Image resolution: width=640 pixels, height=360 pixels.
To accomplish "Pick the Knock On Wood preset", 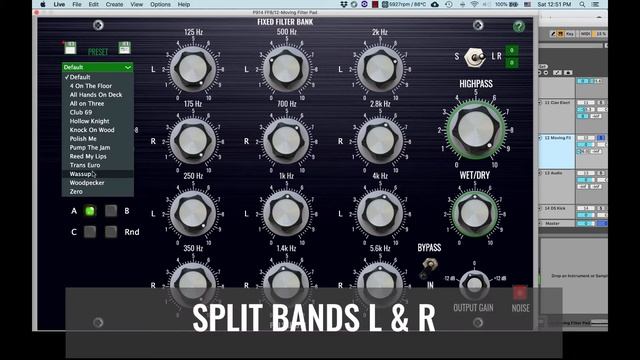I will (98, 130).
